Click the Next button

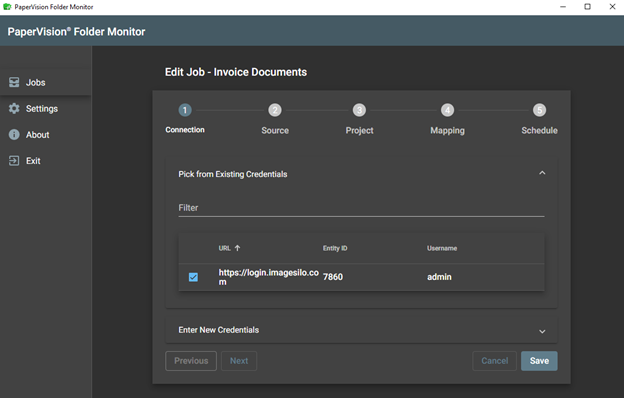click(239, 361)
